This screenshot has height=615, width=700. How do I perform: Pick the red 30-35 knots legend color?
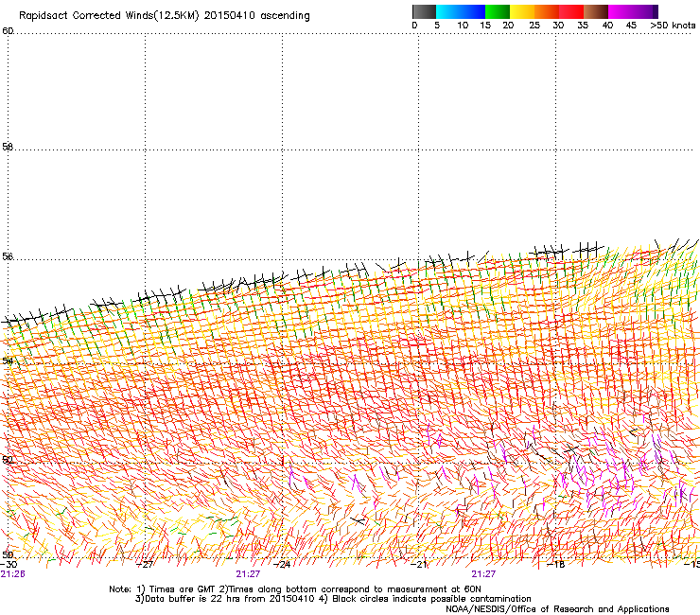pos(571,11)
